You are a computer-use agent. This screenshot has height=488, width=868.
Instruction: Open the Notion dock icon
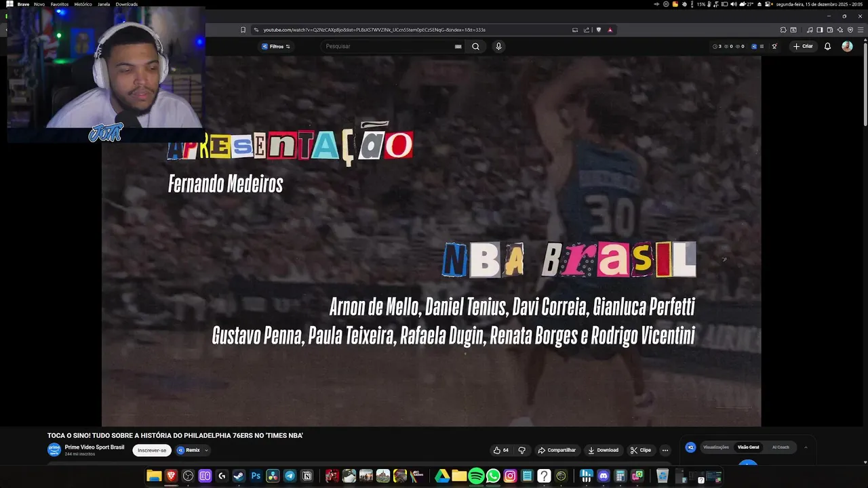307,476
